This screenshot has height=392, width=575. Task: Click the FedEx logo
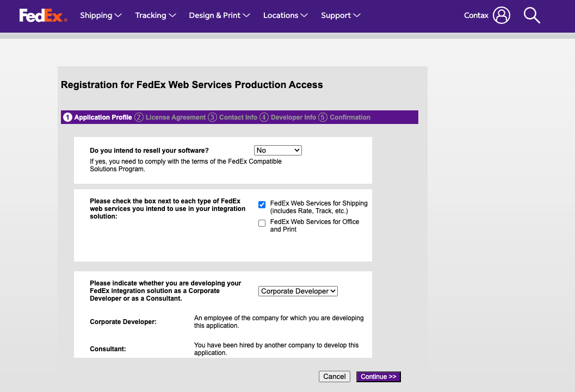[44, 15]
